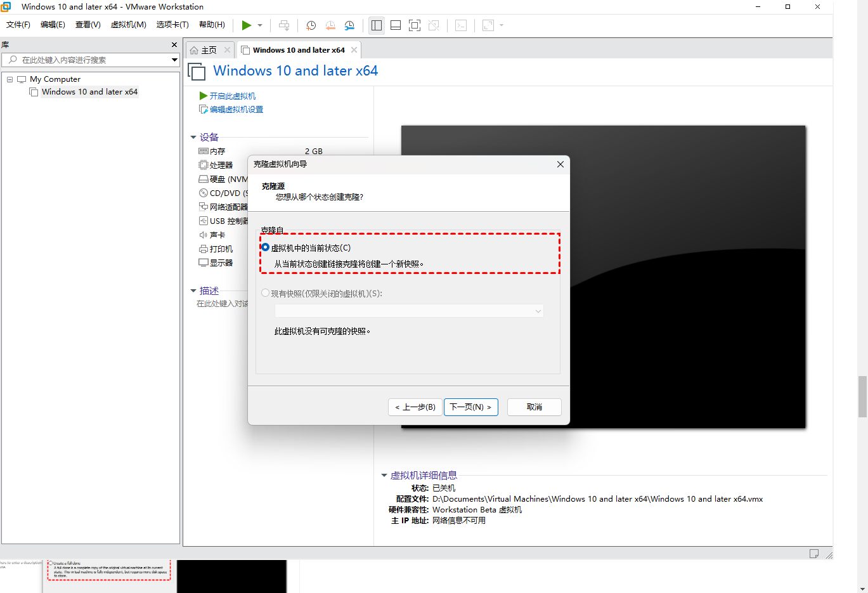The height and width of the screenshot is (593, 868).
Task: Collapse the 设备 devices section
Action: 193,137
